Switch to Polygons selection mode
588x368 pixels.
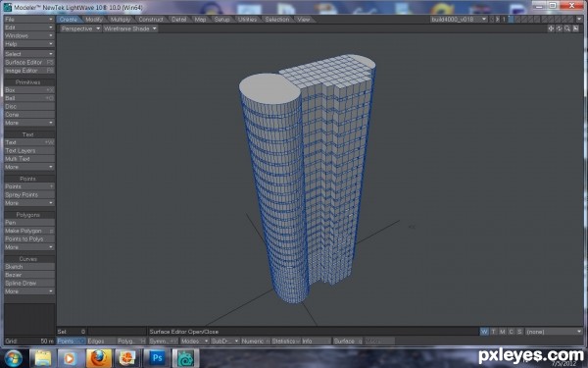tap(131, 341)
